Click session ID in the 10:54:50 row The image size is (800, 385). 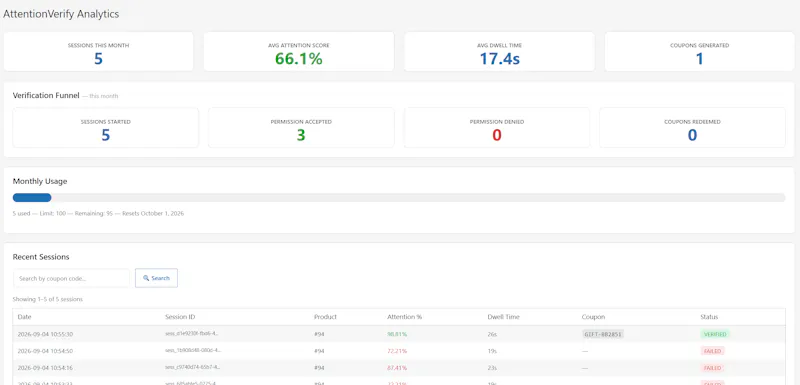pos(193,351)
